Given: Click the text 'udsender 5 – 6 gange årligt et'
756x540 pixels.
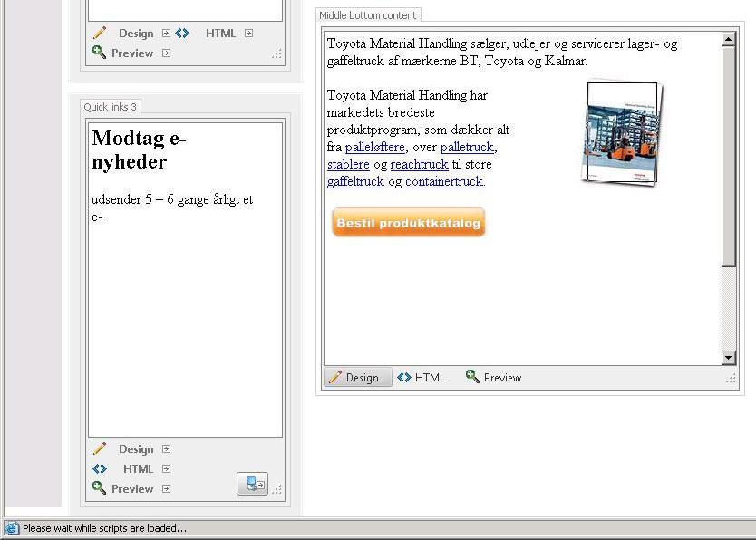Looking at the screenshot, I should click(x=172, y=199).
